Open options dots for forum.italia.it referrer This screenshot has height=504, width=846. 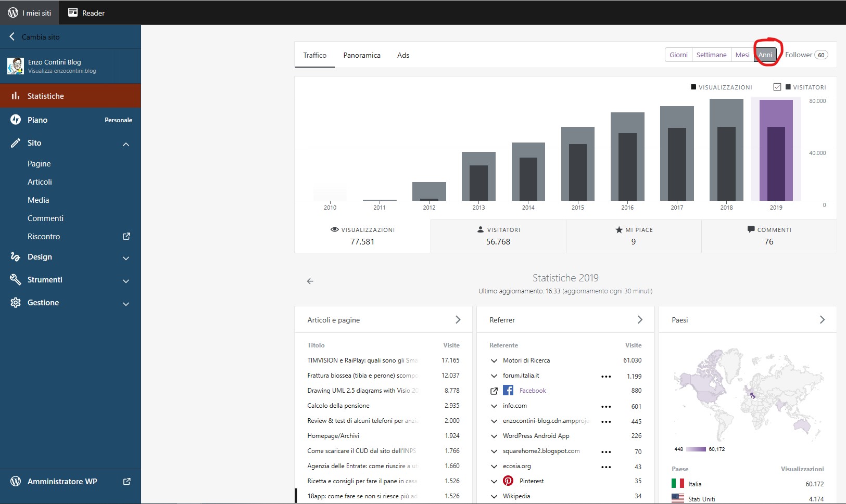[606, 376]
